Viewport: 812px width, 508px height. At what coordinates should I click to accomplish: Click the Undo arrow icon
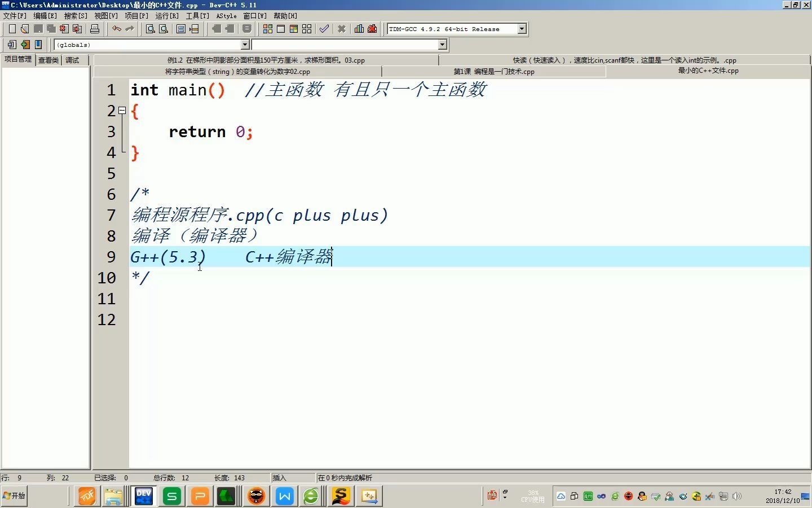click(116, 29)
